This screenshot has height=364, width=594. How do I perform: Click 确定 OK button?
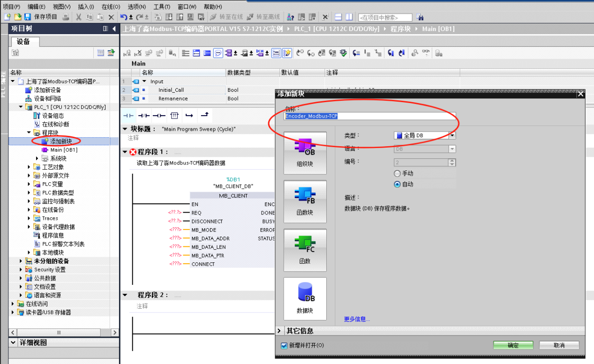coord(513,345)
